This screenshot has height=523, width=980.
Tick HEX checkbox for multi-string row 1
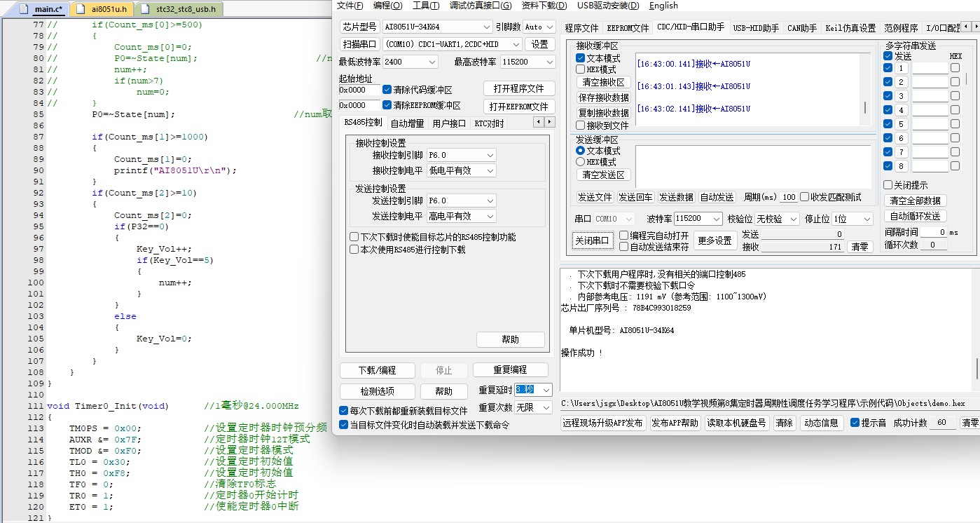(x=955, y=68)
